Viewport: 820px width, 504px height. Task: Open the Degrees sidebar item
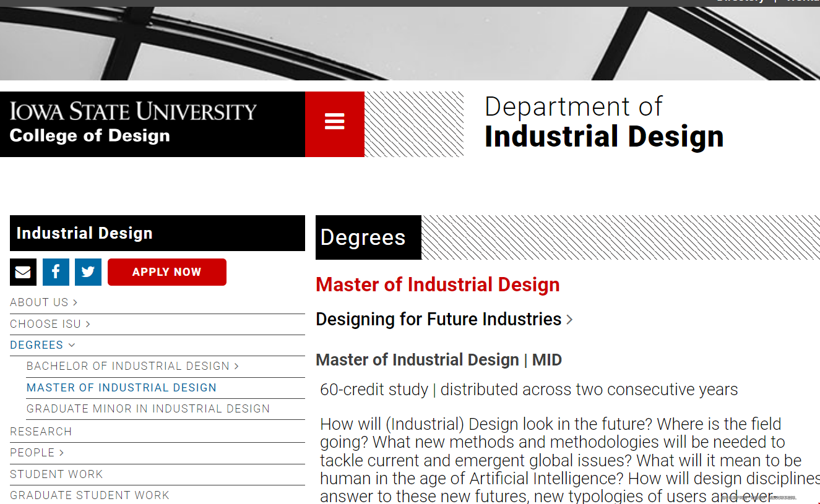37,345
